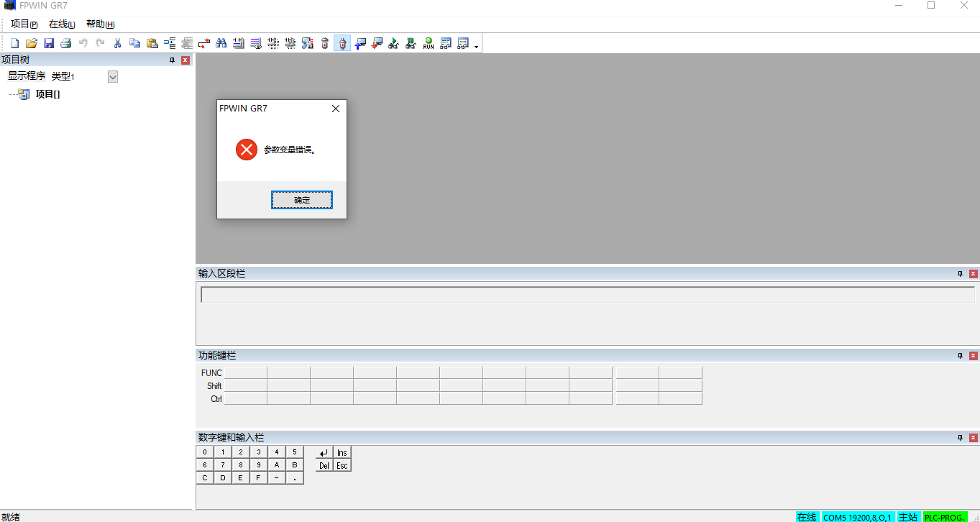The height and width of the screenshot is (522, 980).
Task: Click the input field in 输入区段栏
Action: tap(587, 295)
